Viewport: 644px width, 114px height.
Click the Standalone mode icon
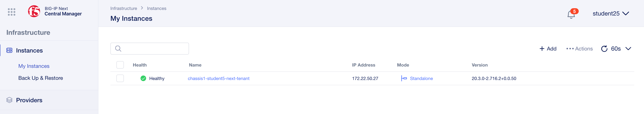pyautogui.click(x=404, y=78)
